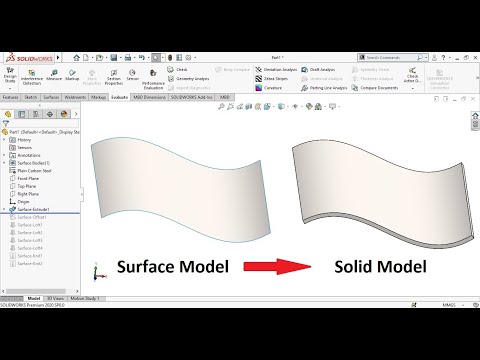Open Motion Study 1 tab
The height and width of the screenshot is (360, 480).
(85, 299)
